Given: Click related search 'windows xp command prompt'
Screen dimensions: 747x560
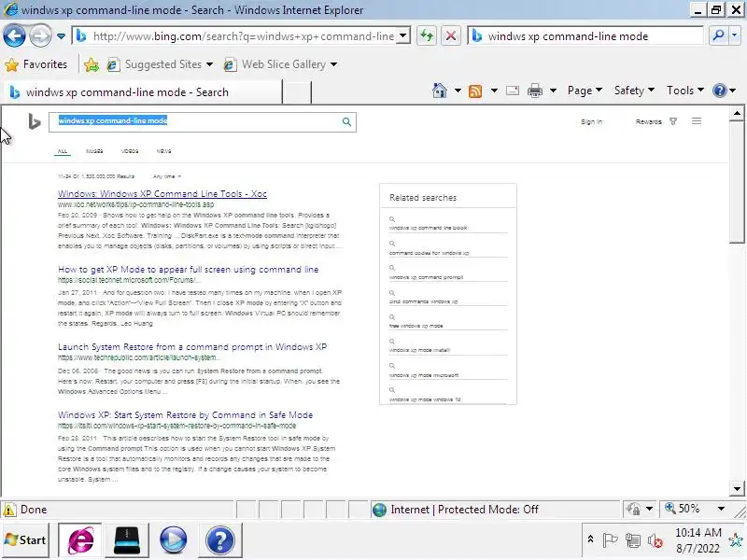Looking at the screenshot, I should pyautogui.click(x=426, y=277).
